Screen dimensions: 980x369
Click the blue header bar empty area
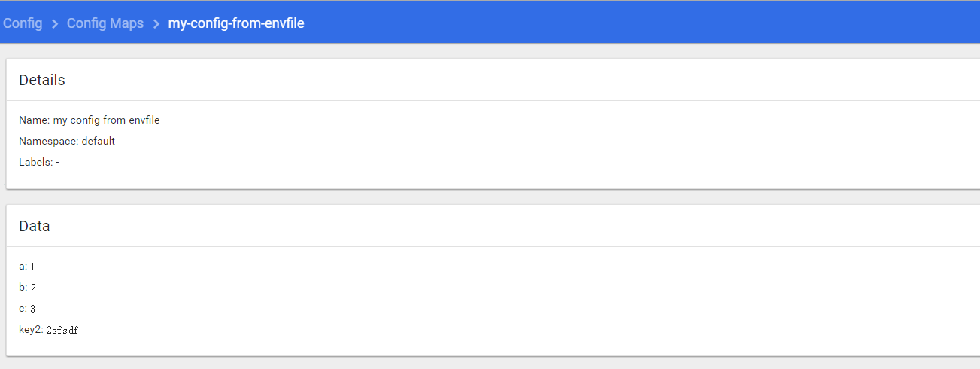(x=639, y=23)
